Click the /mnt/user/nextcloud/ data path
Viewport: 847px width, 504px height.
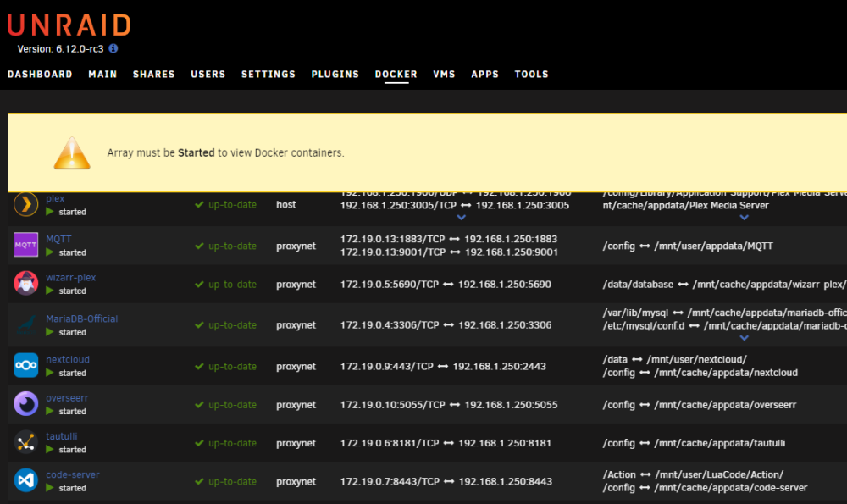pyautogui.click(x=697, y=359)
